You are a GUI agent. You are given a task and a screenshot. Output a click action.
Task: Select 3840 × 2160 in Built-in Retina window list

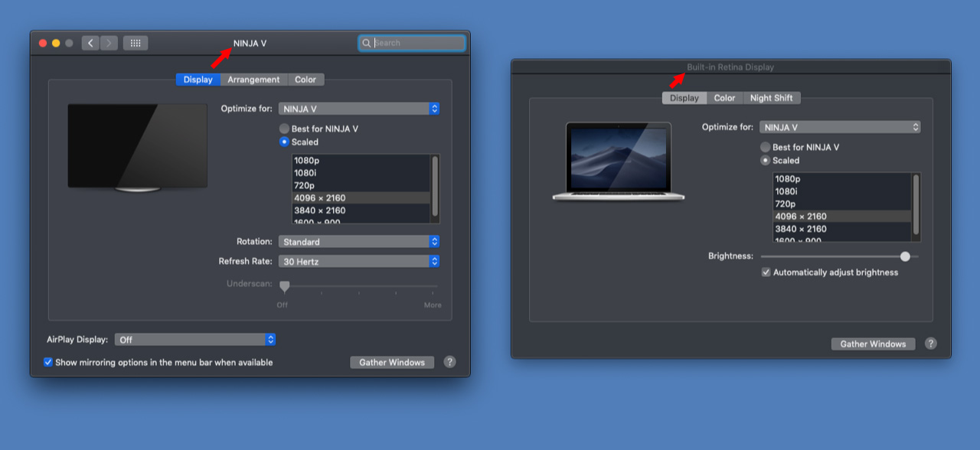click(x=841, y=229)
